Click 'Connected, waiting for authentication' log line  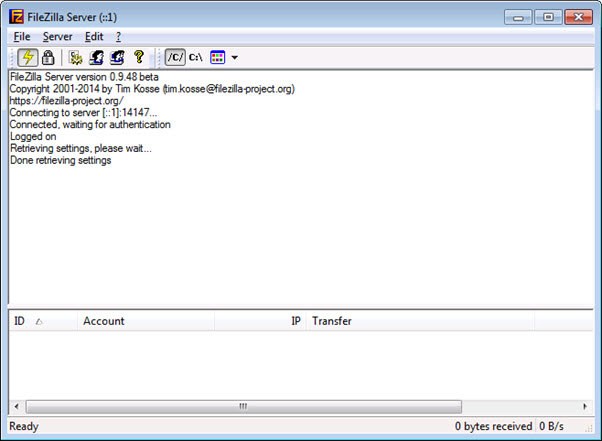point(90,124)
